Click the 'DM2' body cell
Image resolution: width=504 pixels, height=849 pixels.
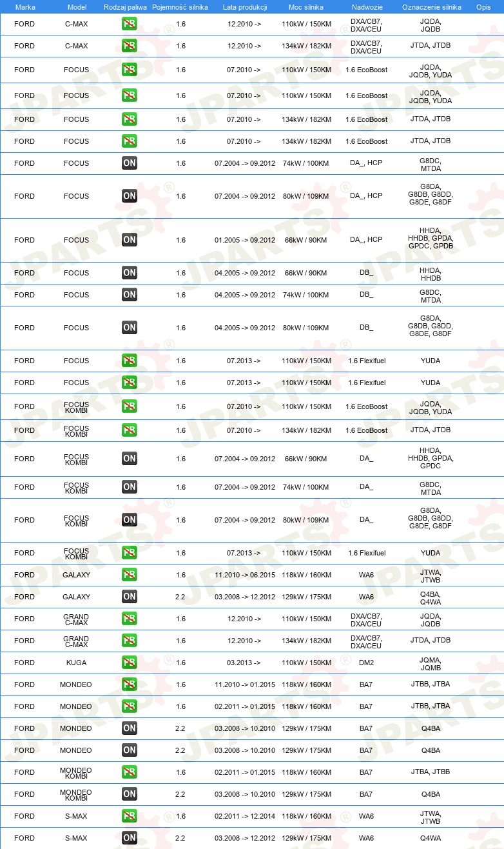tap(366, 663)
